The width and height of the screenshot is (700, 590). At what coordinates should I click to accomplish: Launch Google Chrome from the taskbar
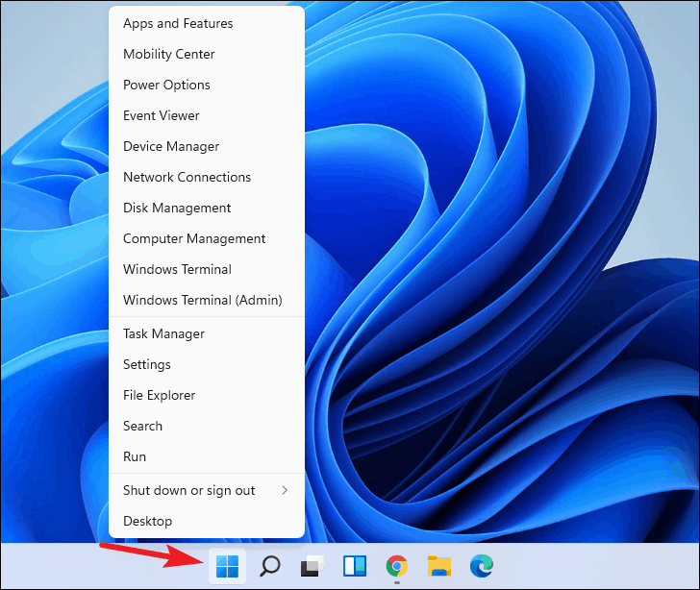396,567
